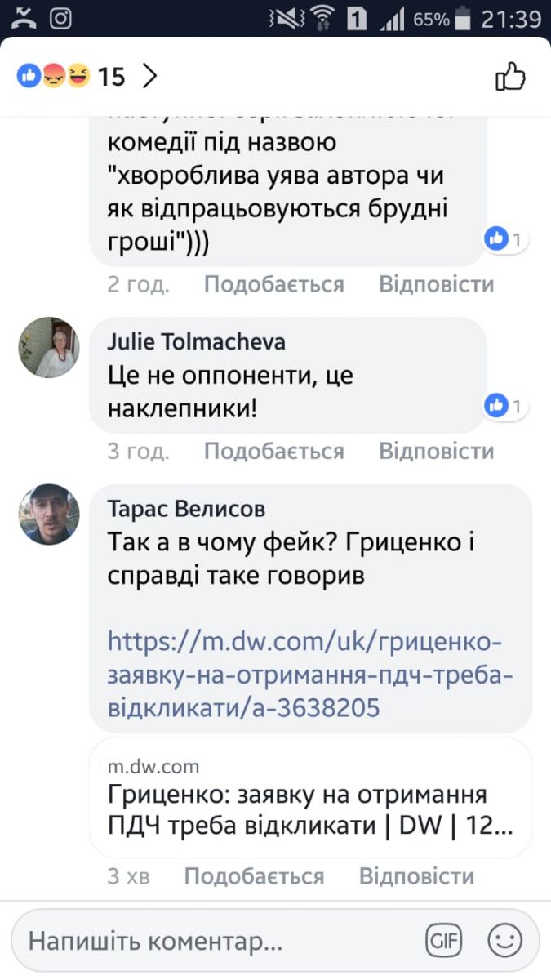Open Тарас Велисов's profile picture

pos(49,514)
